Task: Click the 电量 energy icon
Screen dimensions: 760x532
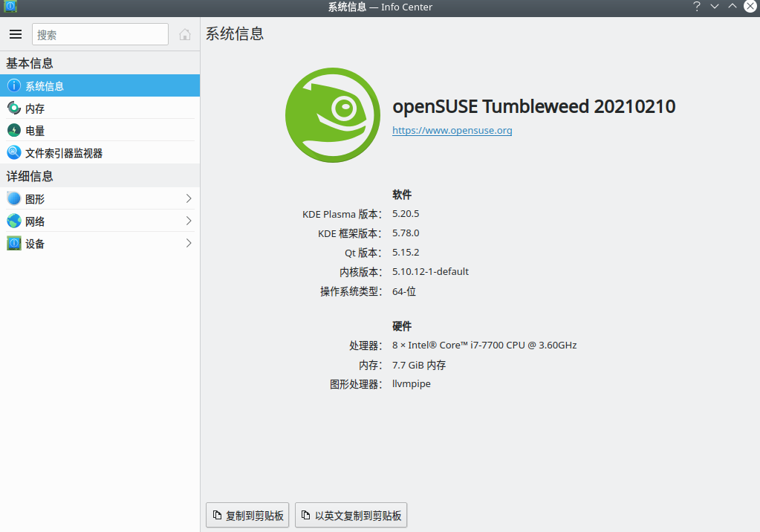Action: pyautogui.click(x=14, y=131)
